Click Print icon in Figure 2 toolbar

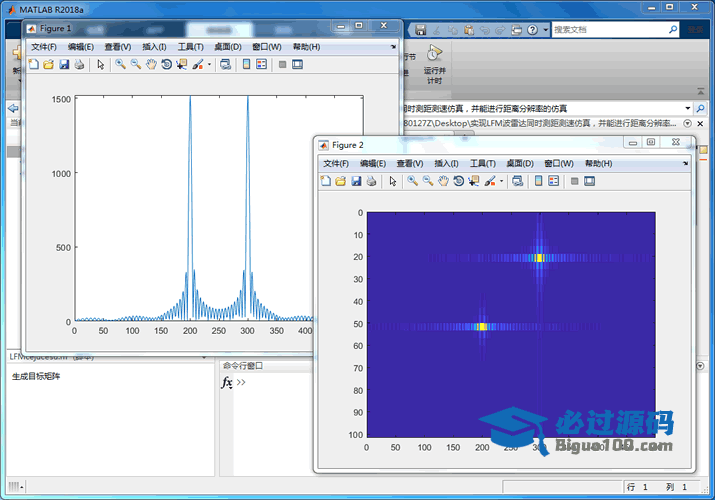(x=371, y=181)
